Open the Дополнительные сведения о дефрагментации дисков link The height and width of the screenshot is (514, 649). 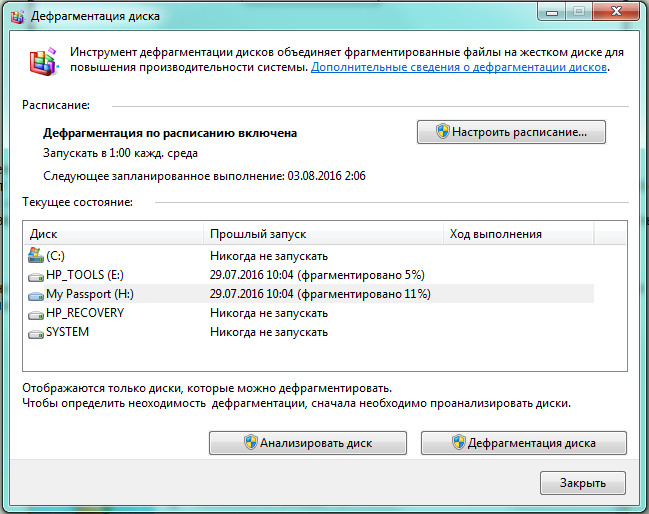459,67
